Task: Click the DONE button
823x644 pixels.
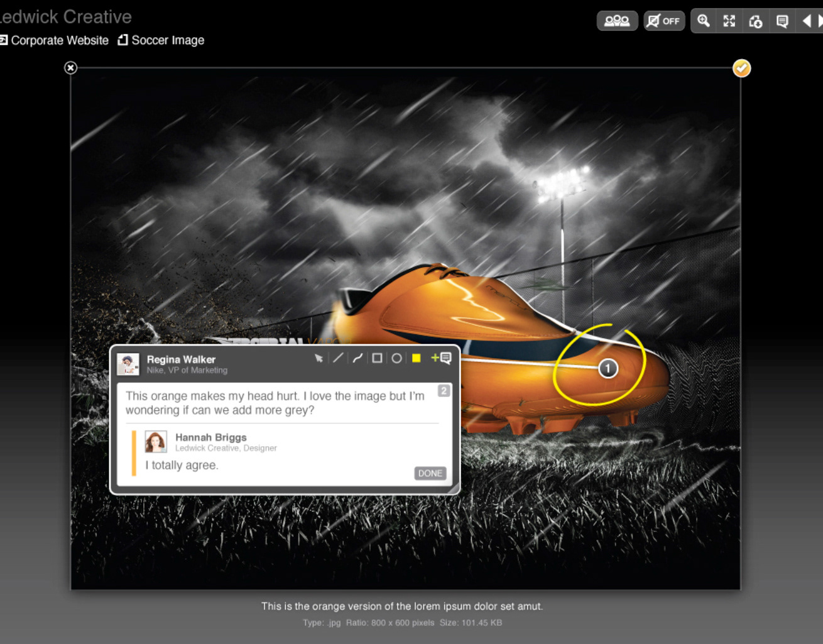Action: (x=430, y=473)
